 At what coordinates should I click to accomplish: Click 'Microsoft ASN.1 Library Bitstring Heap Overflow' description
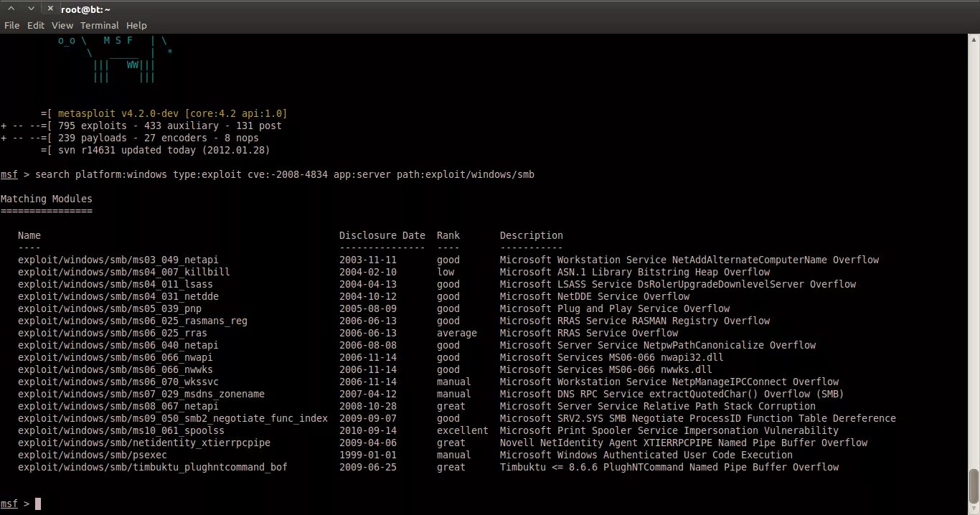(x=635, y=272)
